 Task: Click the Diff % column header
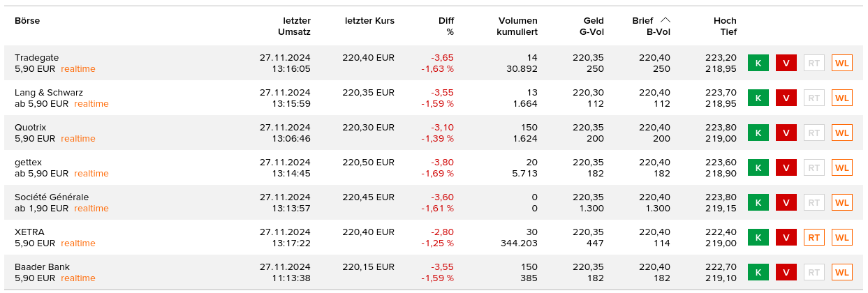446,27
